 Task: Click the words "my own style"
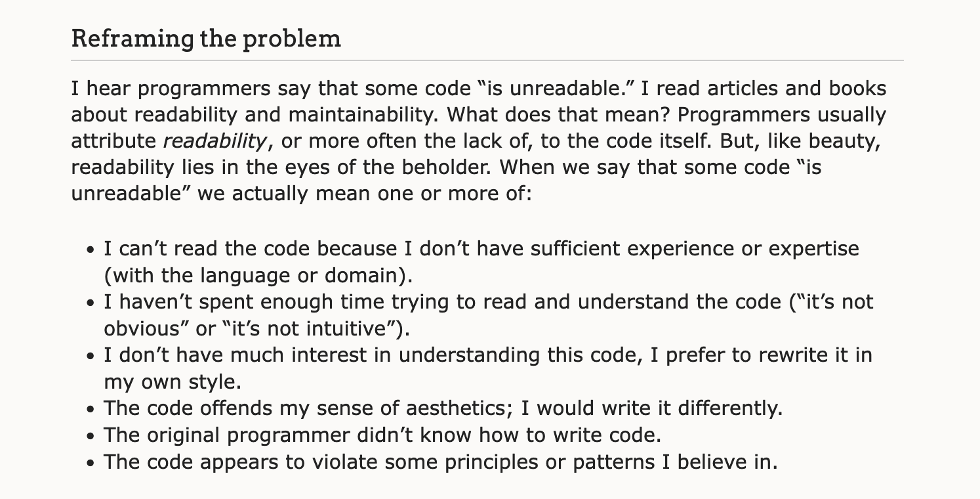click(x=170, y=381)
